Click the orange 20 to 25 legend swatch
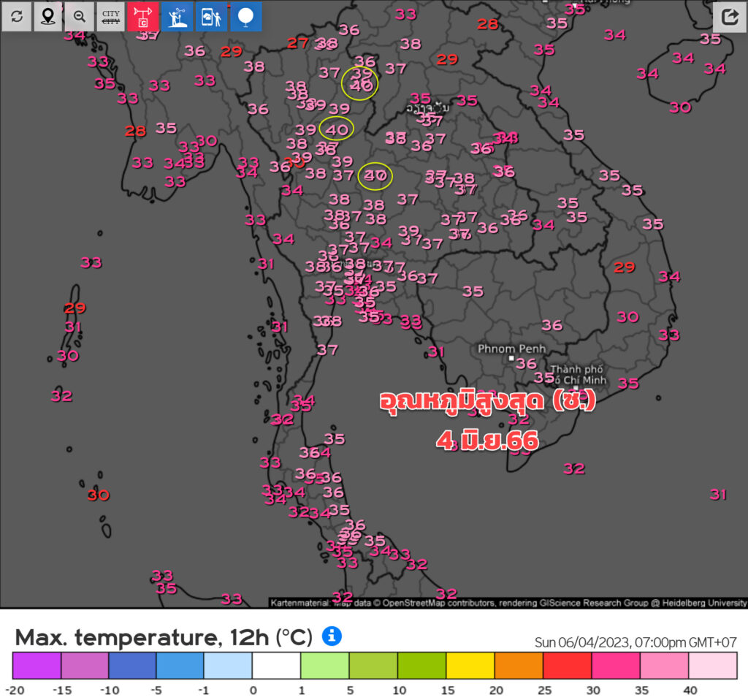The width and height of the screenshot is (748, 700). click(x=518, y=666)
